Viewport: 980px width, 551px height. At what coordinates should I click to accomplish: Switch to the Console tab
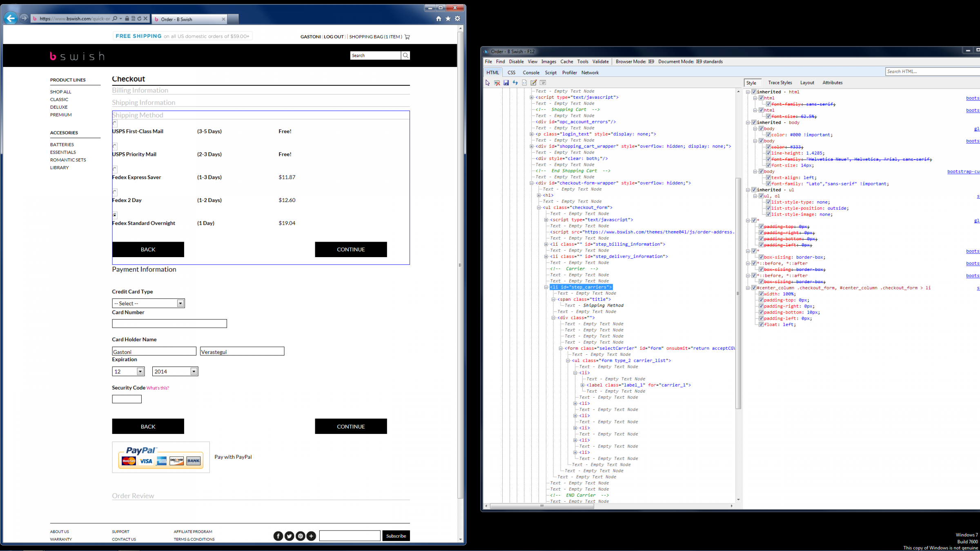[531, 73]
